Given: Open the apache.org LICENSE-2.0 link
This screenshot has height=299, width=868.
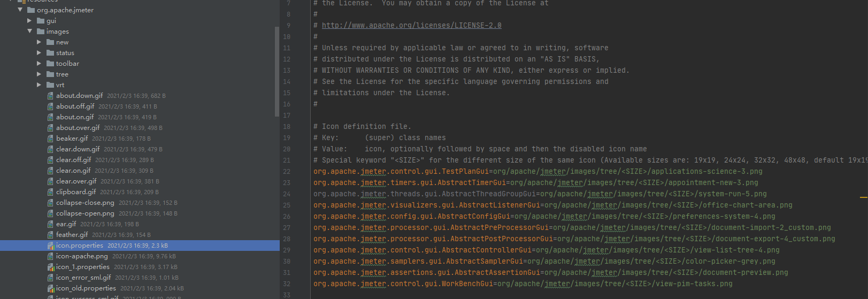Looking at the screenshot, I should pos(411,25).
